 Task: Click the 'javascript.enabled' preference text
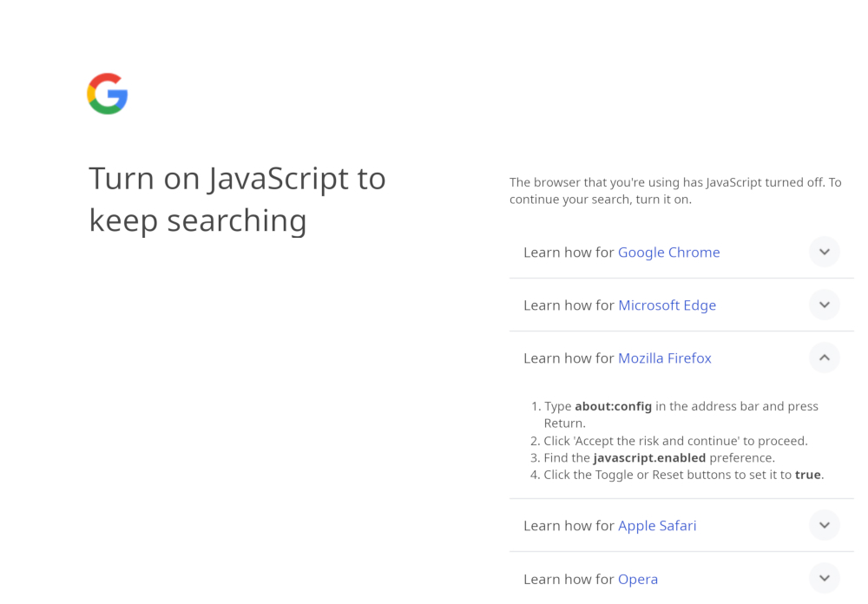point(649,458)
